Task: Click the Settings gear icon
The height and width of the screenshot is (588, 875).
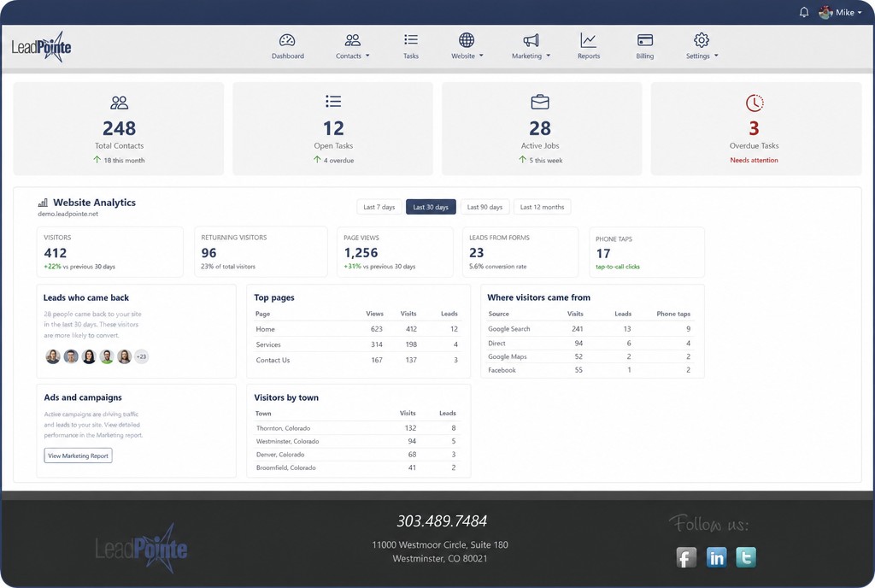Action: [702, 40]
